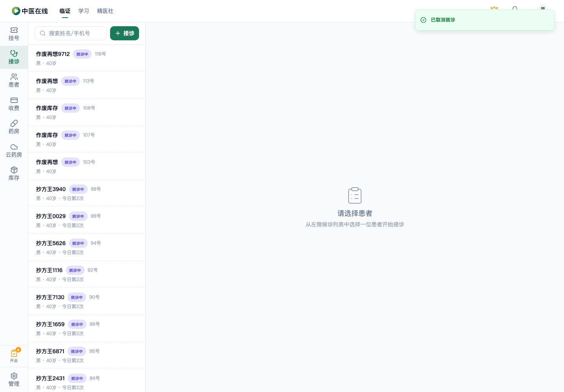
Task: Open the 挂号 registration sidebar icon
Action: (14, 34)
